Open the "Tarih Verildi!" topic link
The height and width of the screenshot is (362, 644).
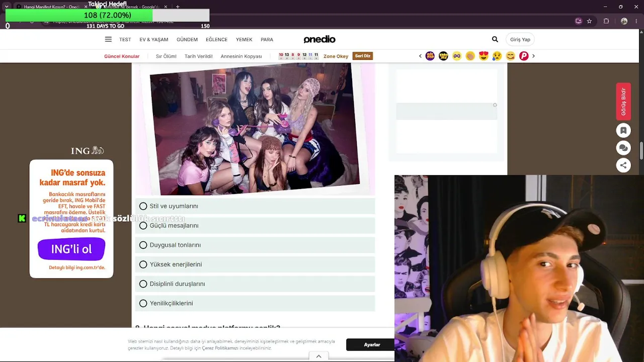tap(199, 56)
